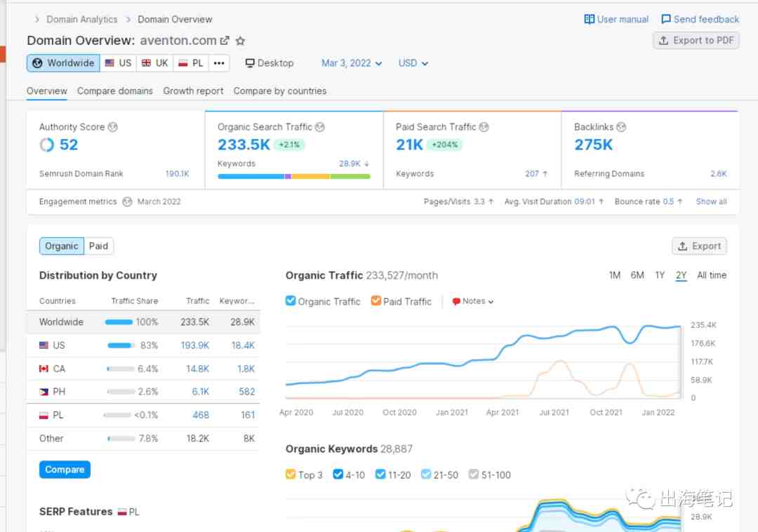758x532 pixels.
Task: Click Paid Search Traffic info icon
Action: (x=484, y=127)
